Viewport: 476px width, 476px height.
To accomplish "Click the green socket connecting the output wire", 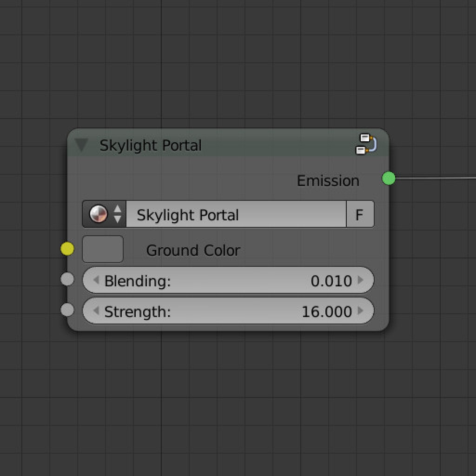I will [389, 178].
